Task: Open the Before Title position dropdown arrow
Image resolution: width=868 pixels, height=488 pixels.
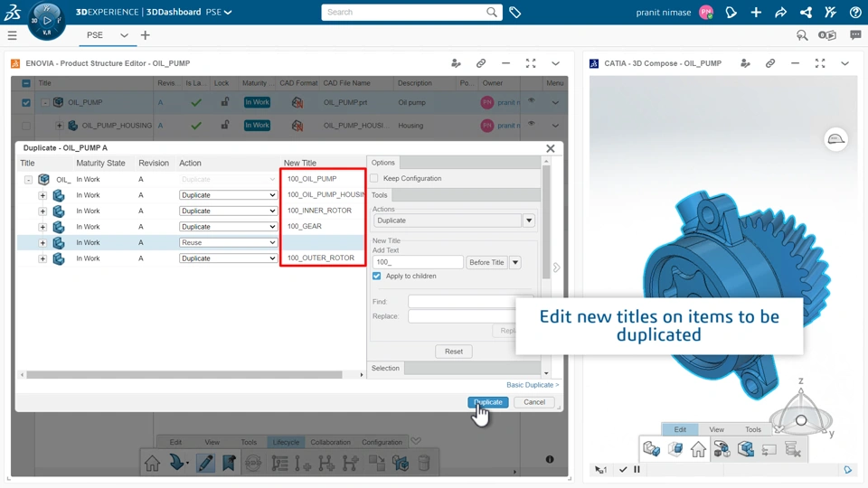Action: (x=515, y=262)
